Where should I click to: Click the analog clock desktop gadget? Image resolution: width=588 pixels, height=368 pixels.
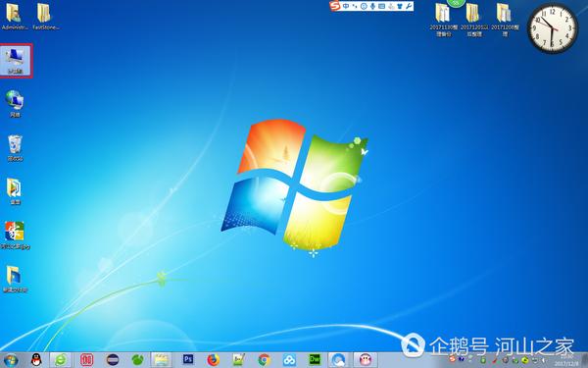pos(553,27)
